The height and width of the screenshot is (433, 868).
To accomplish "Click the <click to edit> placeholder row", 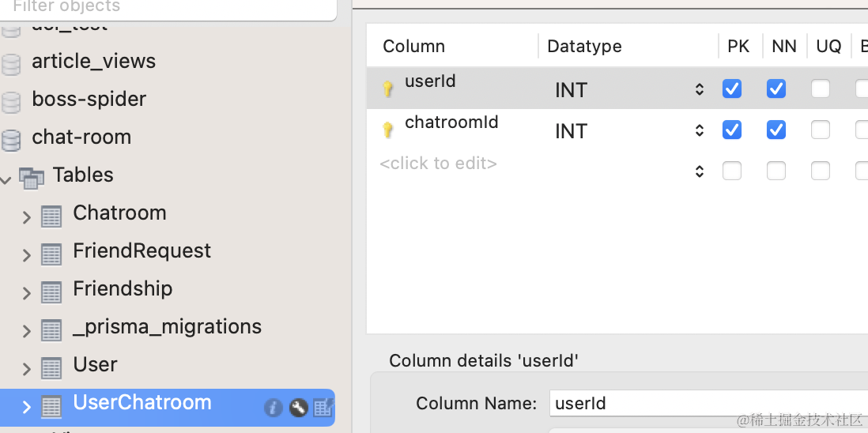I will click(x=439, y=164).
